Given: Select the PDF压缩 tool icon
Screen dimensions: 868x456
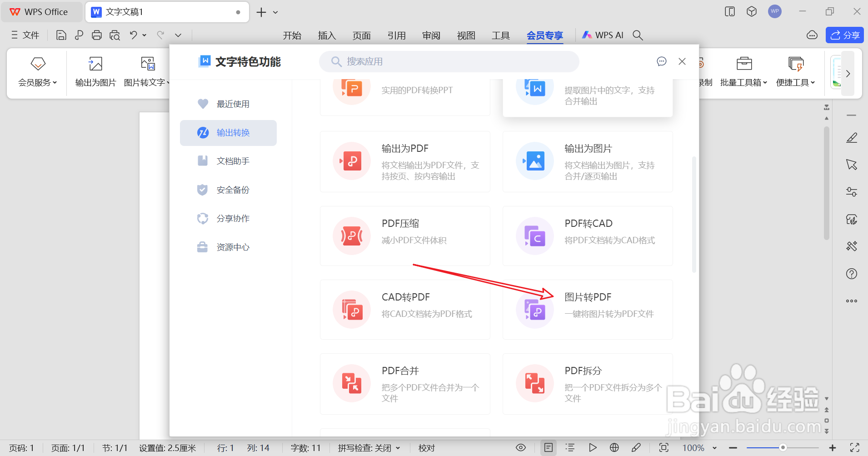Looking at the screenshot, I should tap(352, 236).
